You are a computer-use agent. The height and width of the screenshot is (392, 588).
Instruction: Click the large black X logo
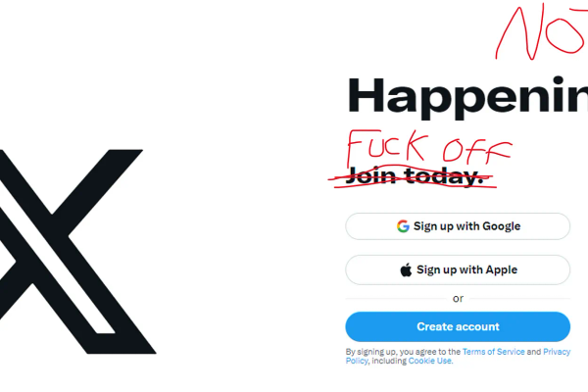point(77,251)
